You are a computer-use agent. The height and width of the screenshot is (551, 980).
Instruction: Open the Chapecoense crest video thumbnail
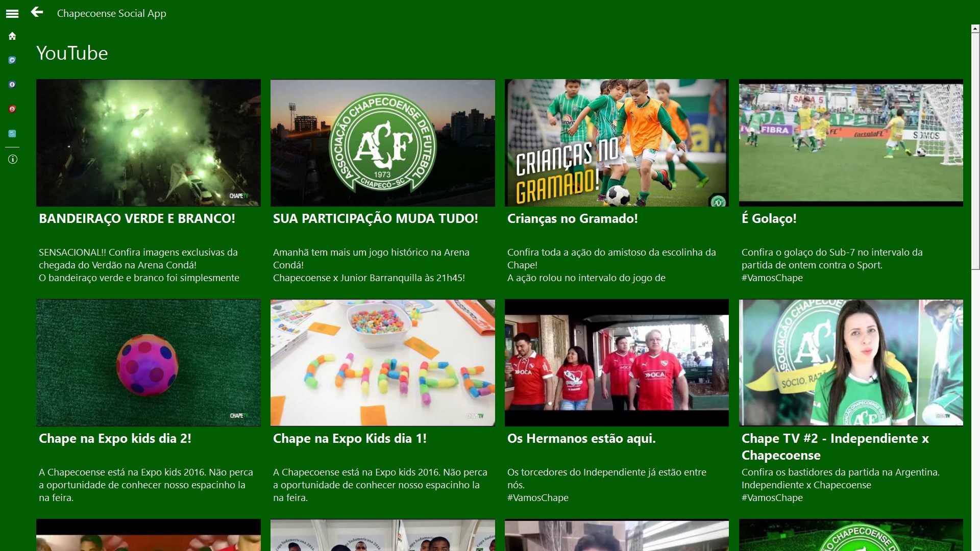coord(382,143)
